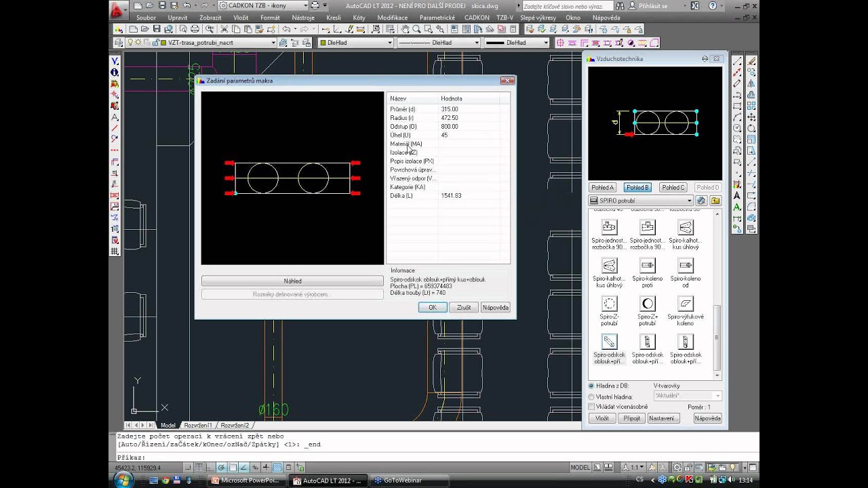Open the linetype dropdown DleHlad
The image size is (868, 488).
pos(438,43)
